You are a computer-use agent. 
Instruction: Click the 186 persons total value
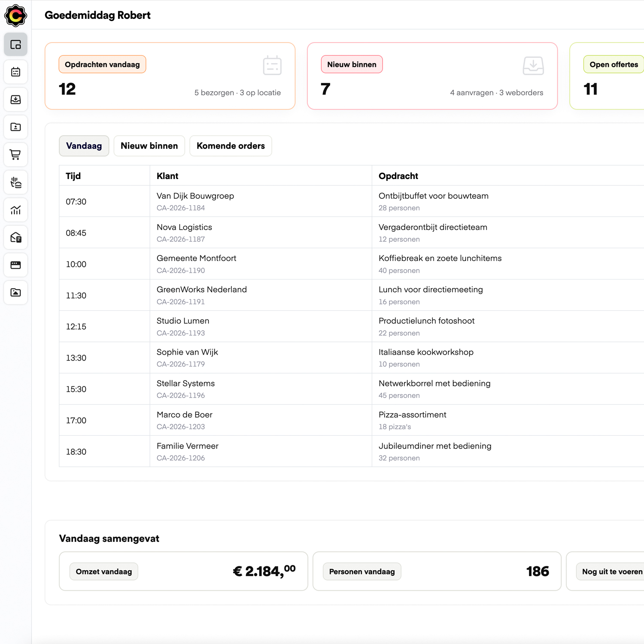[538, 571]
